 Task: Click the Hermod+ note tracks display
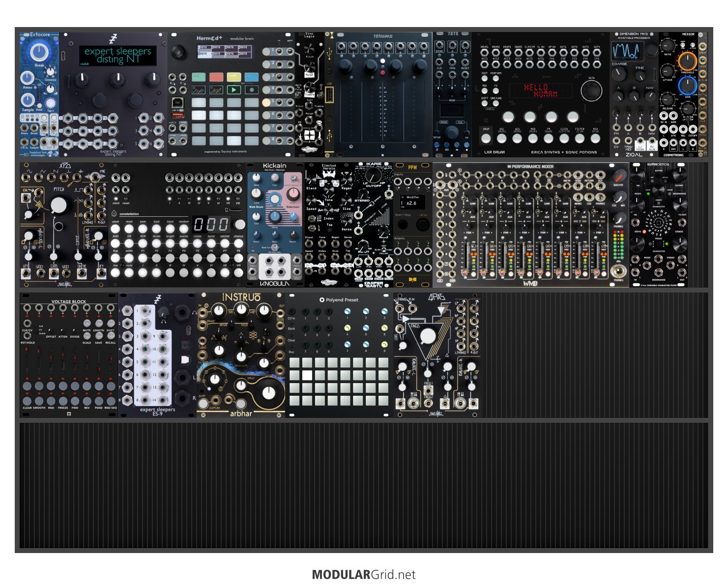click(x=225, y=51)
